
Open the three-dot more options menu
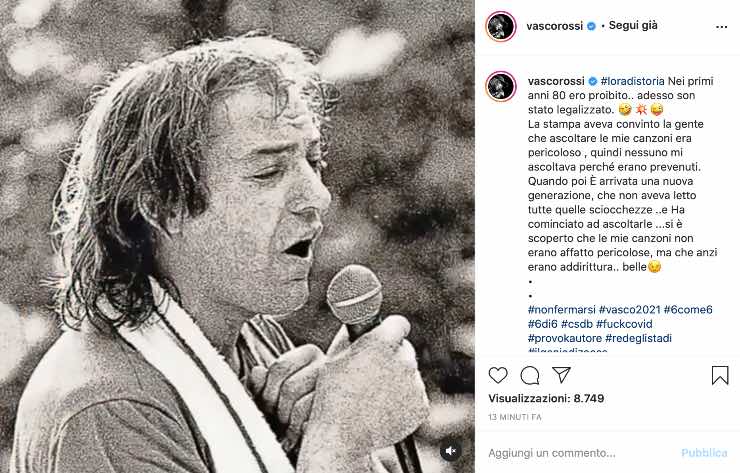click(x=722, y=27)
